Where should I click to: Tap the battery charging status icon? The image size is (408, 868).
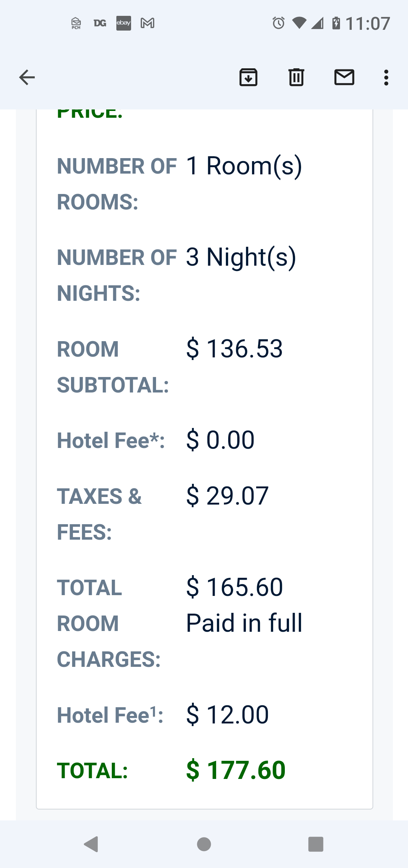point(336,23)
